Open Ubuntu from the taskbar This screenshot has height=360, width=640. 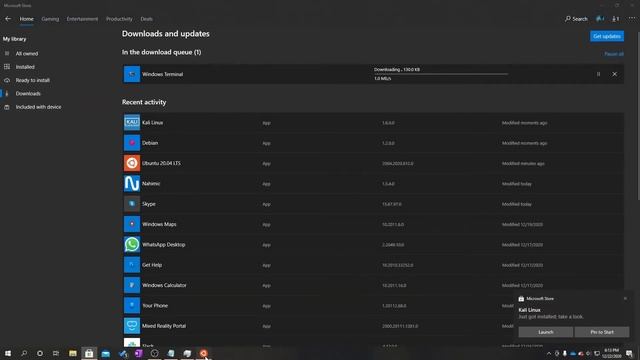pos(203,353)
